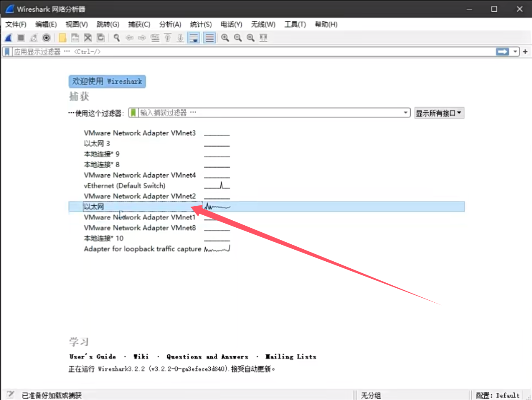Click the expert info icon in status bar
532x400 pixels.
tap(10, 395)
